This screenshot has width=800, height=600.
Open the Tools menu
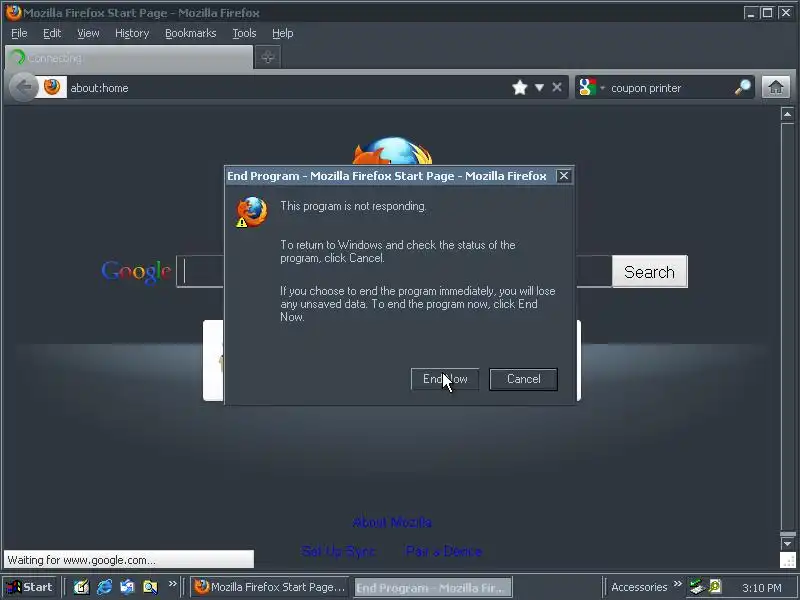244,33
